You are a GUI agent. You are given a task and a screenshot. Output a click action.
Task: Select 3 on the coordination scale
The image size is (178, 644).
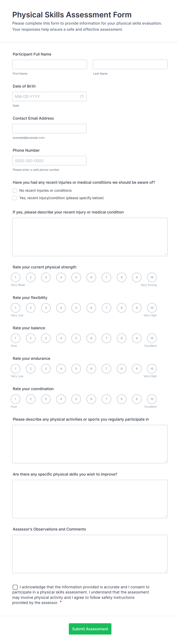coord(46,399)
